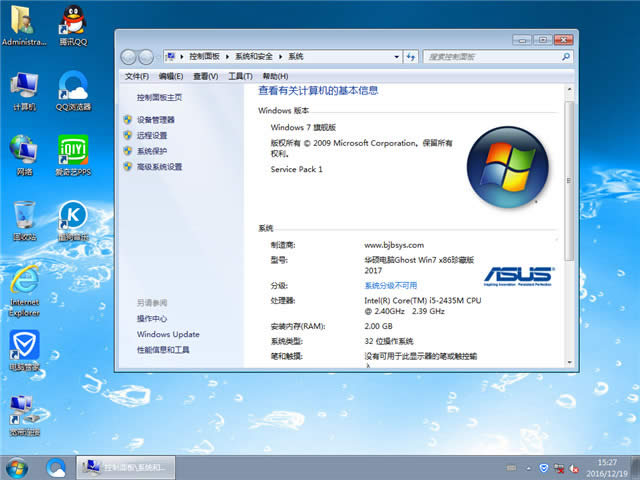Open the Computer (计算机) desktop icon

coord(24,91)
